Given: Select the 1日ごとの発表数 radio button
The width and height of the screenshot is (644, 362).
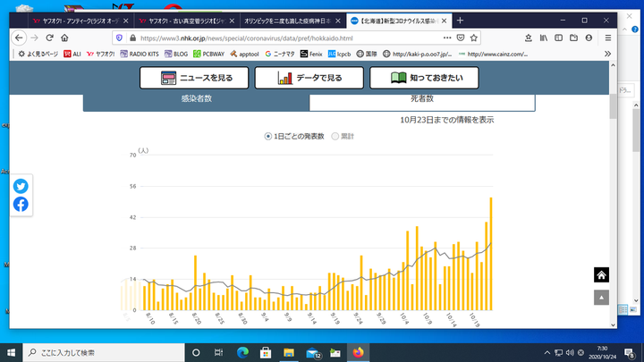Looking at the screenshot, I should pos(268,136).
